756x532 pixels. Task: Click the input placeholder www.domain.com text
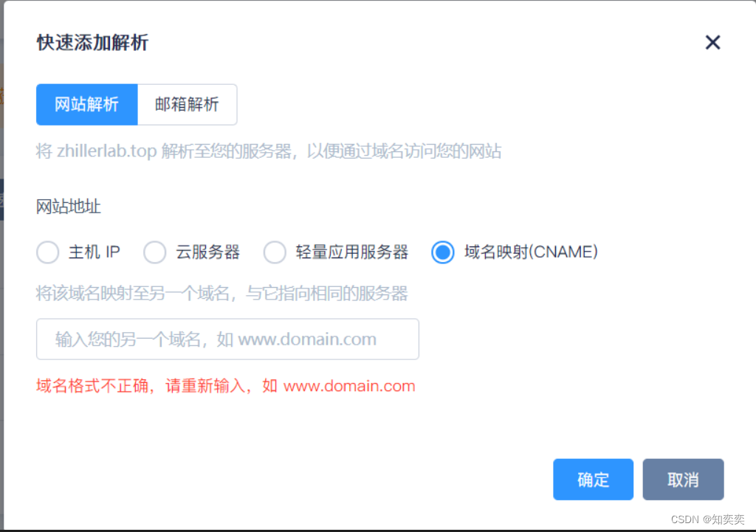coord(307,339)
